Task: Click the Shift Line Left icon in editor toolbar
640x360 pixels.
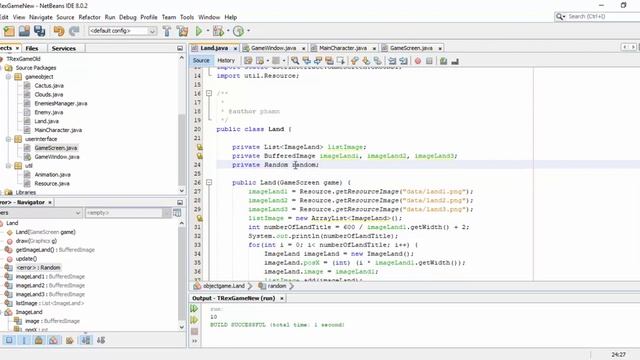Action: pos(392,61)
